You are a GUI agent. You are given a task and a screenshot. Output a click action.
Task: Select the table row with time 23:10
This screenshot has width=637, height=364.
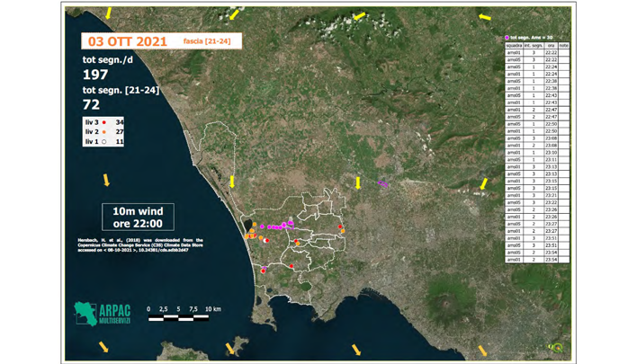tap(537, 153)
